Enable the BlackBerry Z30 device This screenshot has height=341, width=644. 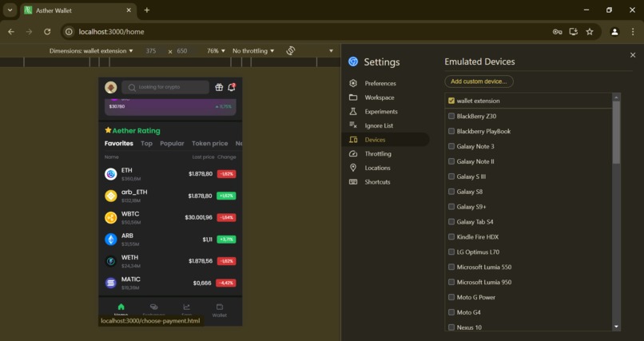(451, 116)
